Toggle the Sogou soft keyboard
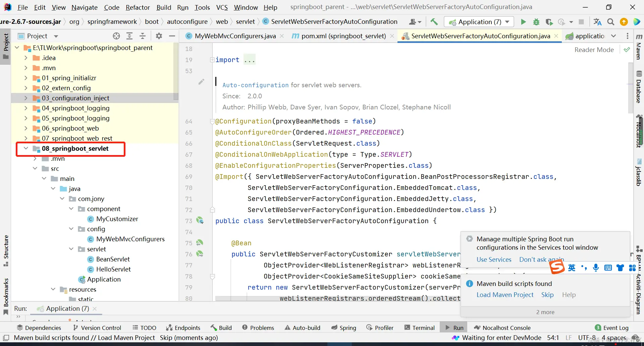 point(608,267)
